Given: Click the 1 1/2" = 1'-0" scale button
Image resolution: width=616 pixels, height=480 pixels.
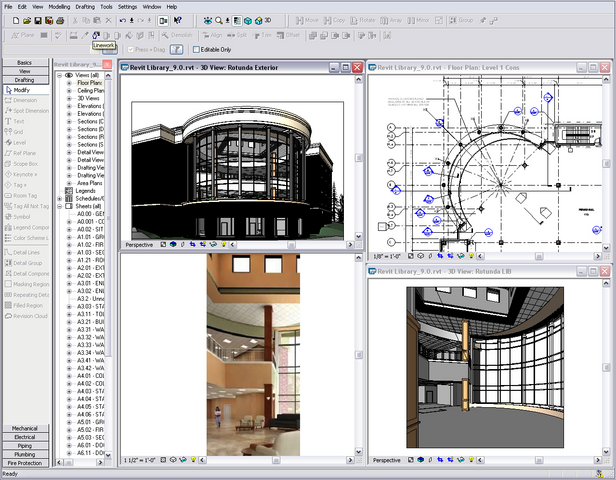Looking at the screenshot, I should click(139, 460).
